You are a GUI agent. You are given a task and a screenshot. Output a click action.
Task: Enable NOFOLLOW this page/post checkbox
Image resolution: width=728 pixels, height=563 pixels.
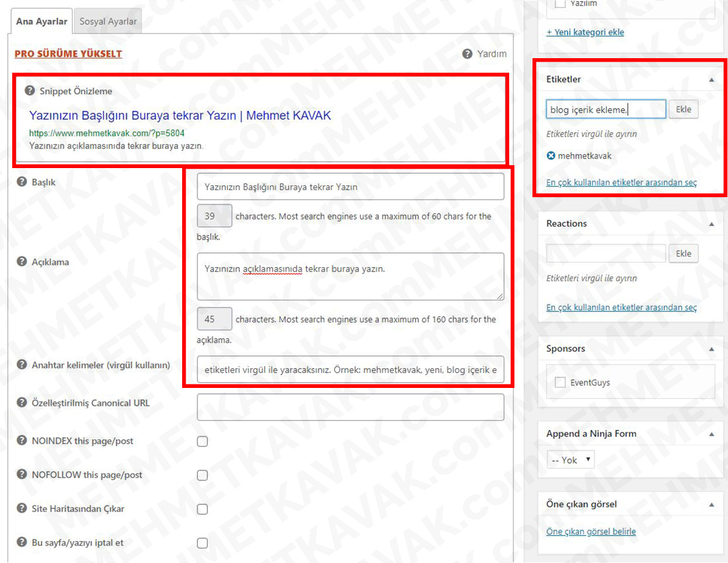click(203, 475)
